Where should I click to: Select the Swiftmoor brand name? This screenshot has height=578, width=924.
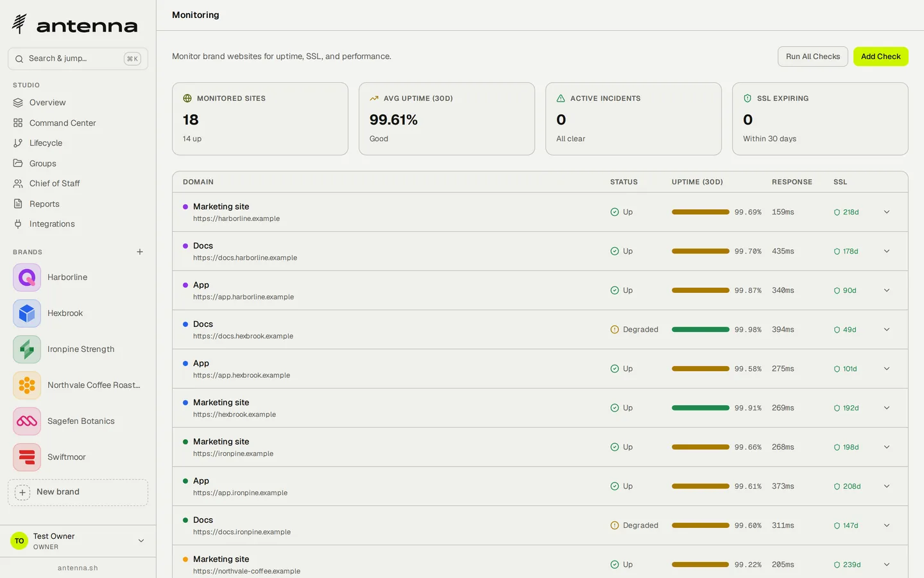(x=67, y=457)
